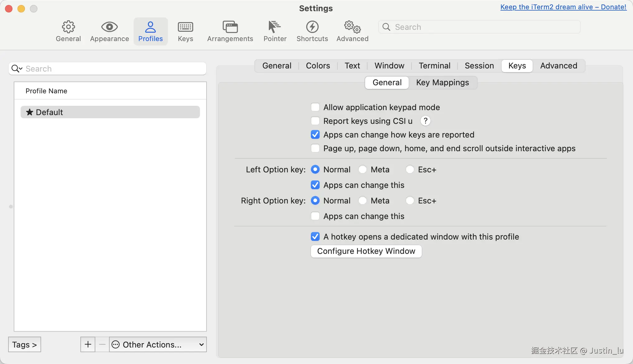Select Meta for Left Option key

pyautogui.click(x=363, y=170)
